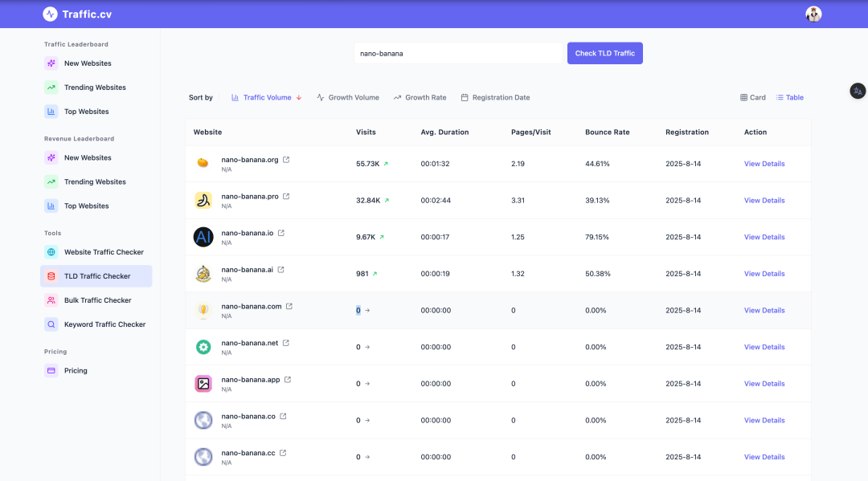Open external link for nano-banana.cc
This screenshot has width=868, height=481.
click(x=283, y=453)
